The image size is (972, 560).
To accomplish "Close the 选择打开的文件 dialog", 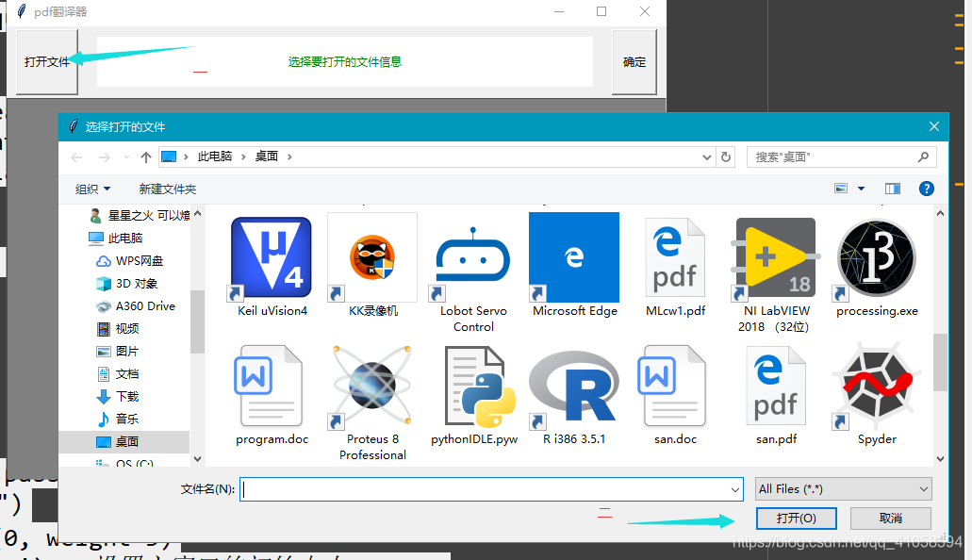I will click(x=934, y=126).
